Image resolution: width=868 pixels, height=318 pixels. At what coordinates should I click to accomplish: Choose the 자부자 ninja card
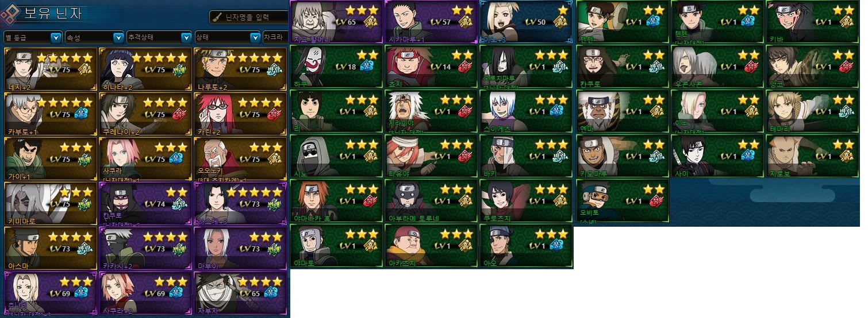[240, 294]
